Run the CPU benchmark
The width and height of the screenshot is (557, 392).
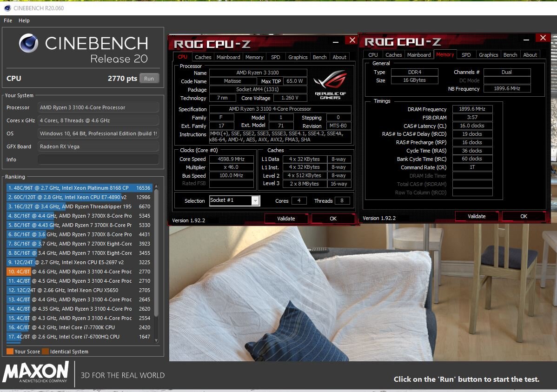(x=149, y=78)
